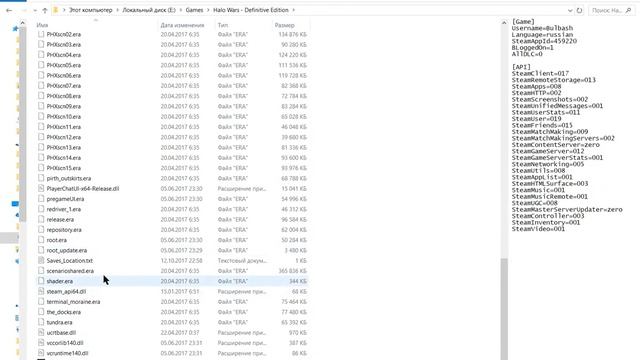Viewport: 640px width, 360px height.
Task: Select PHXscn13.era file name
Action: 64,147
